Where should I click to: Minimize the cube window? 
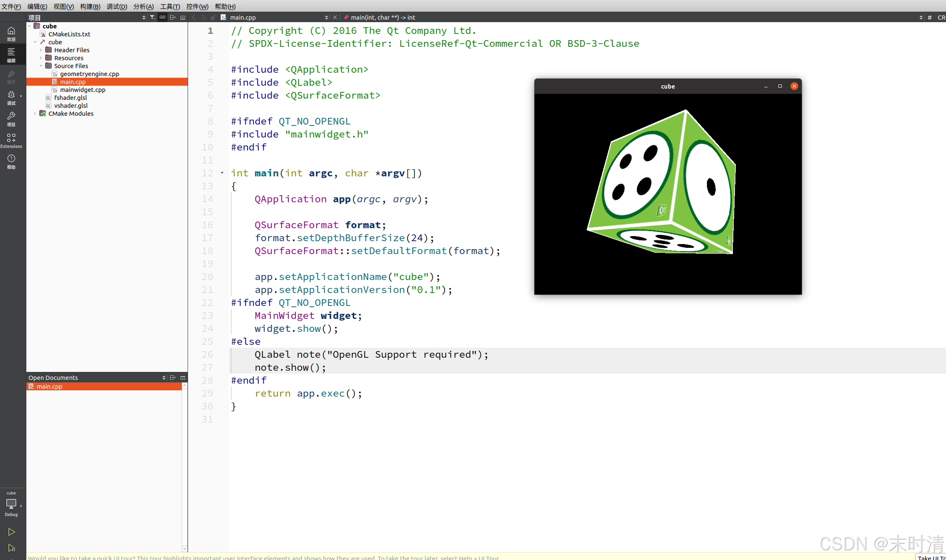coord(766,86)
